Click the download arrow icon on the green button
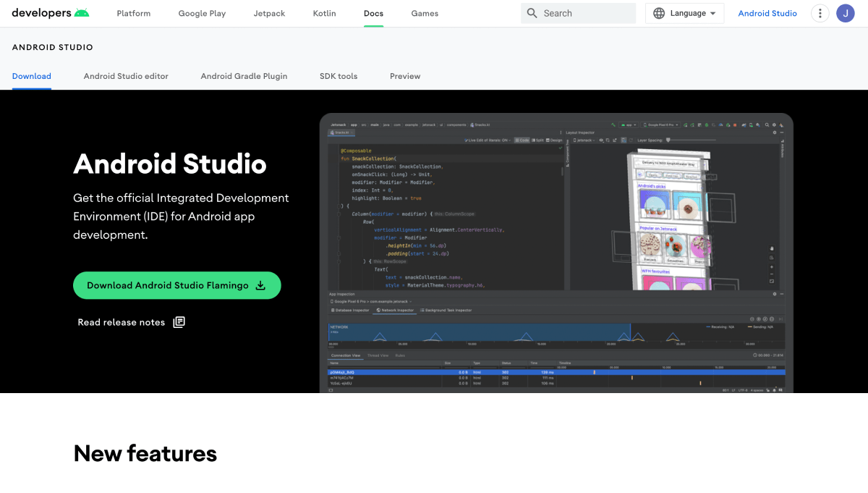 (260, 285)
